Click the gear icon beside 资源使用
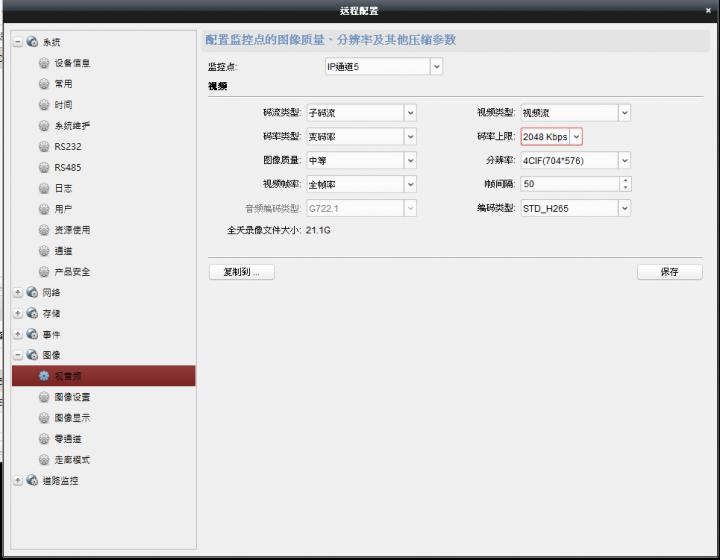Viewport: 720px width, 560px height. (44, 230)
